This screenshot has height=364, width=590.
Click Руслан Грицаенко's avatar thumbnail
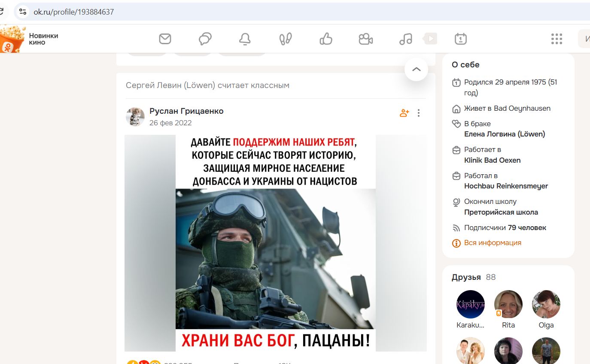click(135, 117)
